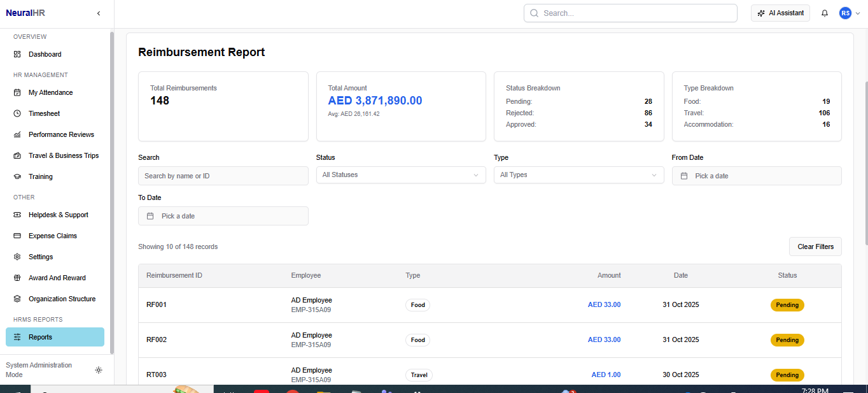Click the Timesheet clock icon
Viewport: 868px width, 393px height.
17,113
